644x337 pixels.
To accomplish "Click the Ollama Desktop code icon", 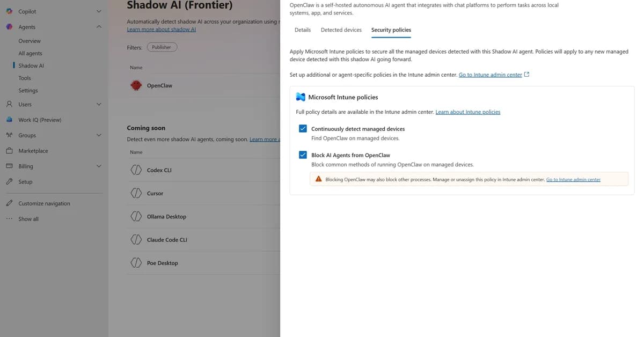I will (136, 217).
